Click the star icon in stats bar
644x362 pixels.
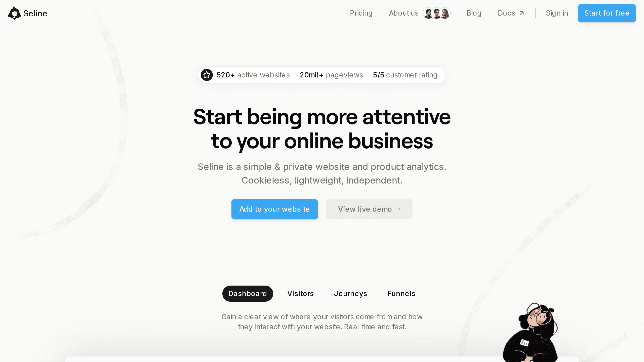(x=207, y=75)
